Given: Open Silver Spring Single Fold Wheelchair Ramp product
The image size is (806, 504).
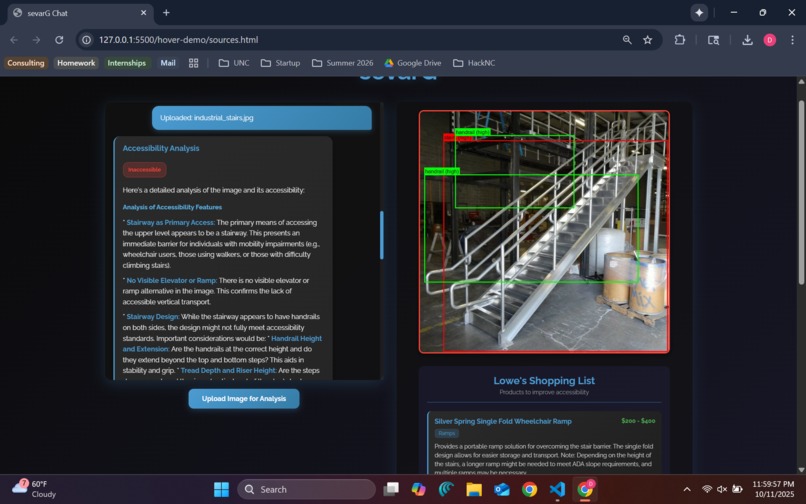Looking at the screenshot, I should pyautogui.click(x=503, y=421).
